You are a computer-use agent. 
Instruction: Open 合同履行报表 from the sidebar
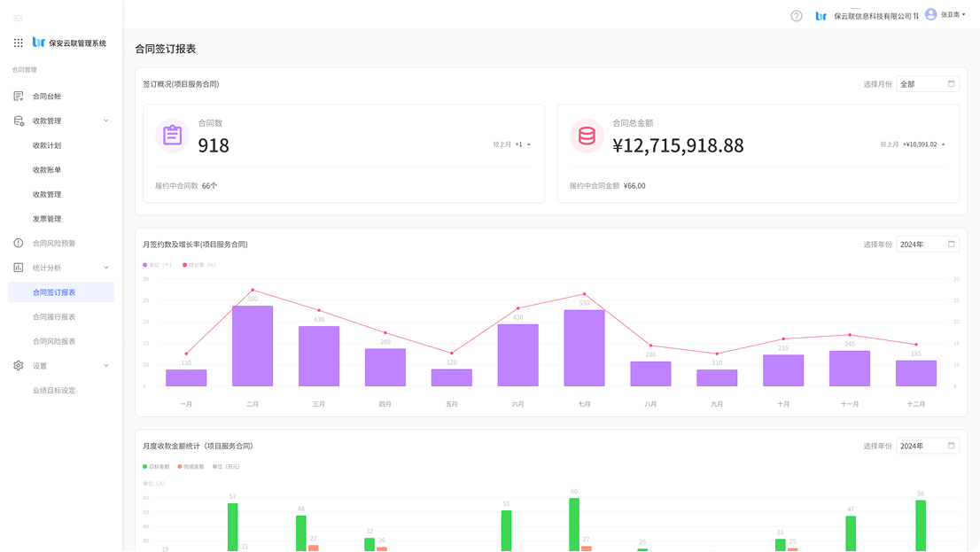(54, 316)
